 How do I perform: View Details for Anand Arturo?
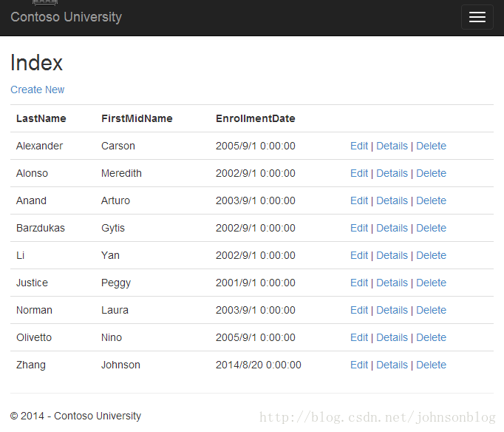point(392,200)
